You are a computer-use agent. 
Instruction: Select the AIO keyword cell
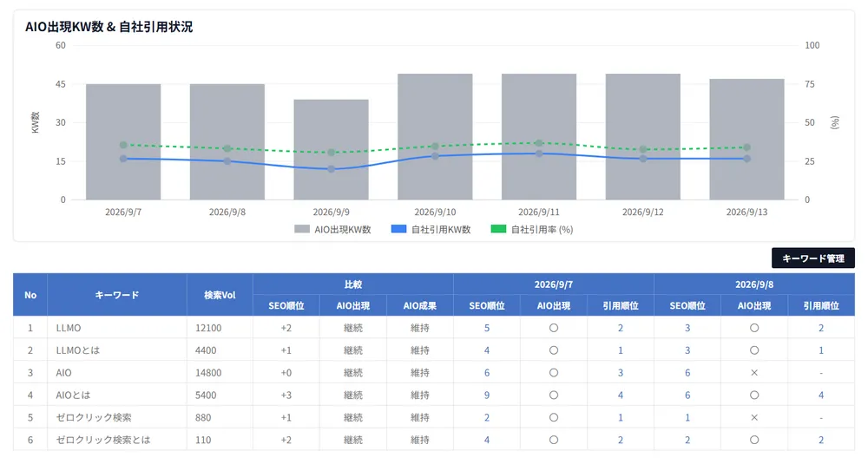[x=117, y=373]
